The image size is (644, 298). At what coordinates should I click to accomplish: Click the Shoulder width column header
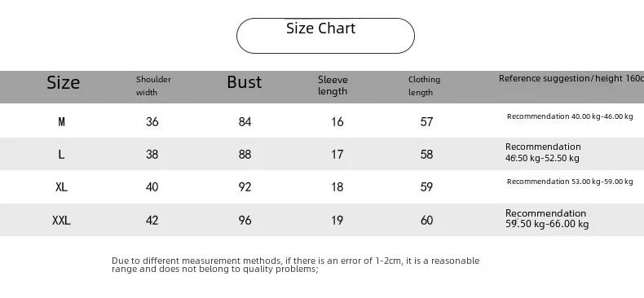(x=153, y=85)
